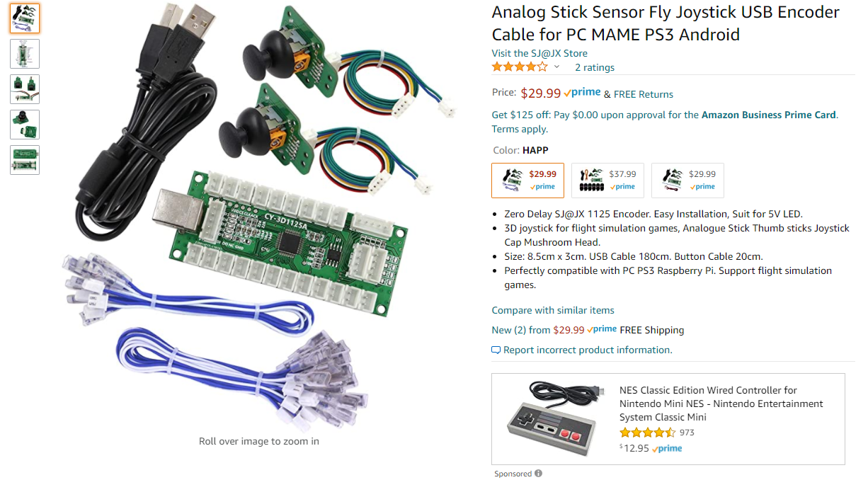Viewport: 868px width, 492px height.
Task: Click the star rating icons
Action: [520, 67]
